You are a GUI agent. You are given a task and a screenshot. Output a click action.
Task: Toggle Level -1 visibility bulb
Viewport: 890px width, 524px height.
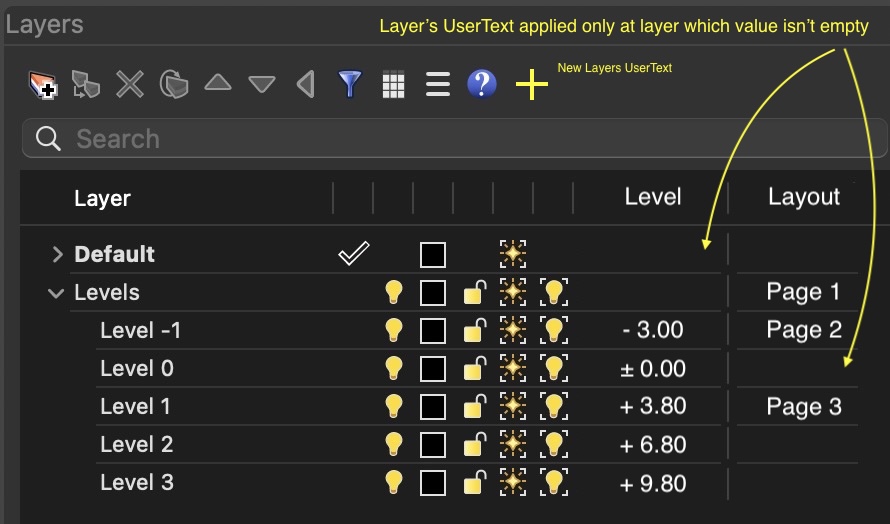[393, 330]
